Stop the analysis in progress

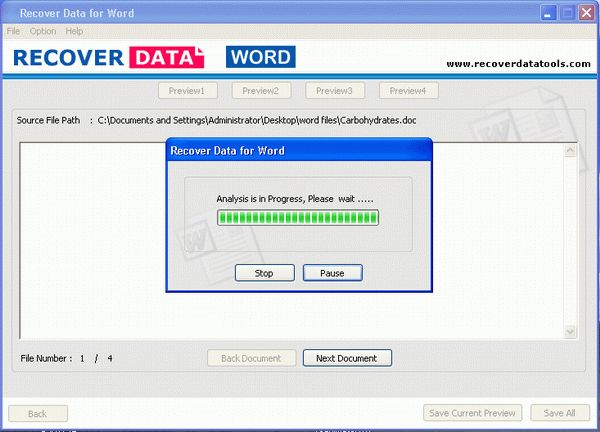click(264, 273)
